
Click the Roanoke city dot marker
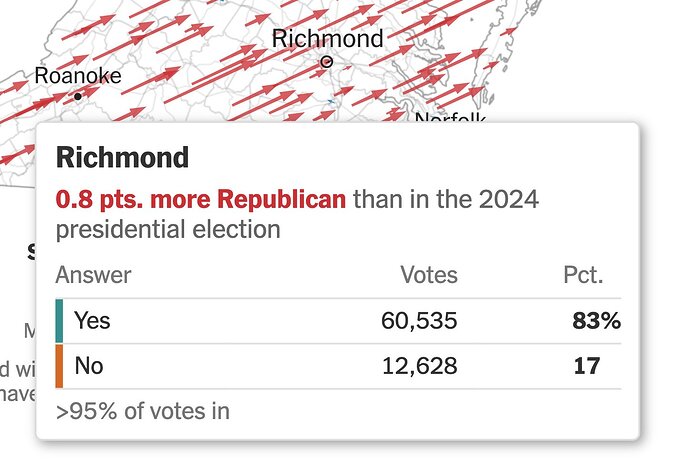[x=78, y=96]
